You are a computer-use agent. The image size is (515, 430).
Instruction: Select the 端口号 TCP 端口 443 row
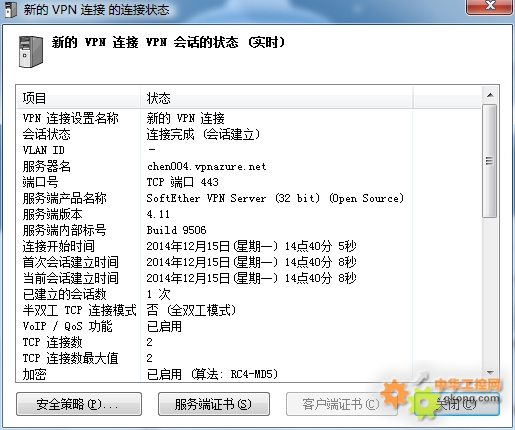pyautogui.click(x=249, y=182)
